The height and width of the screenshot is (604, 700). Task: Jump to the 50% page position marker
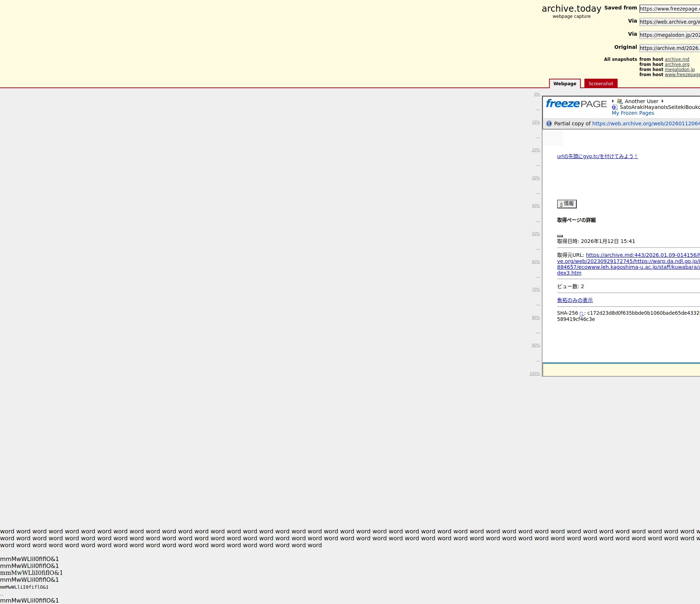click(x=536, y=234)
